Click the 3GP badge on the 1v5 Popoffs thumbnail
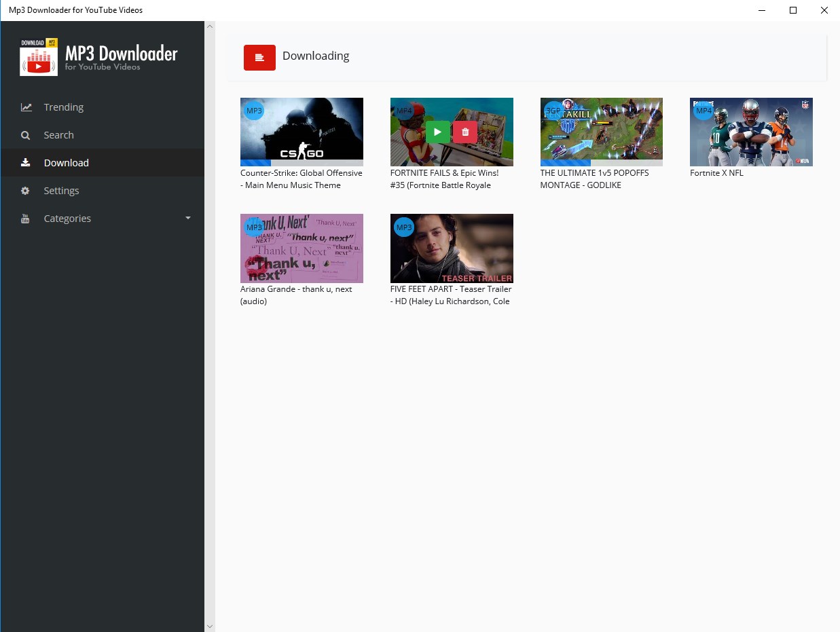Image resolution: width=840 pixels, height=632 pixels. 554,111
